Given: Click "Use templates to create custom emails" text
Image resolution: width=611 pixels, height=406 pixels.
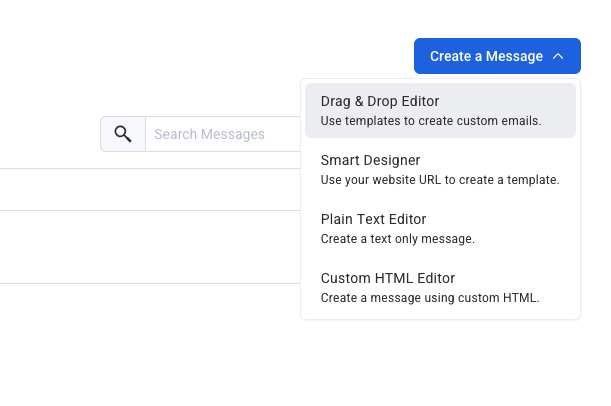Looking at the screenshot, I should click(x=430, y=121).
